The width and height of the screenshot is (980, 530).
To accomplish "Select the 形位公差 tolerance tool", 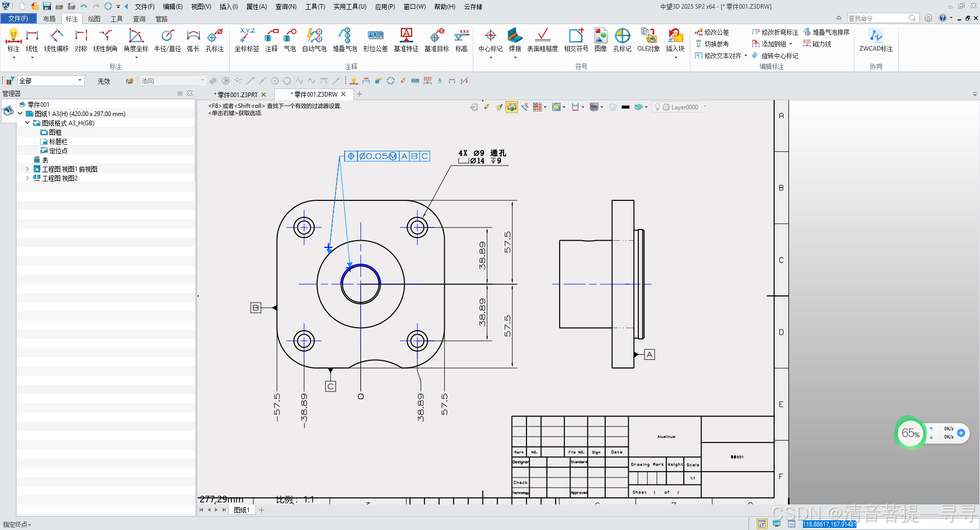I will click(375, 40).
